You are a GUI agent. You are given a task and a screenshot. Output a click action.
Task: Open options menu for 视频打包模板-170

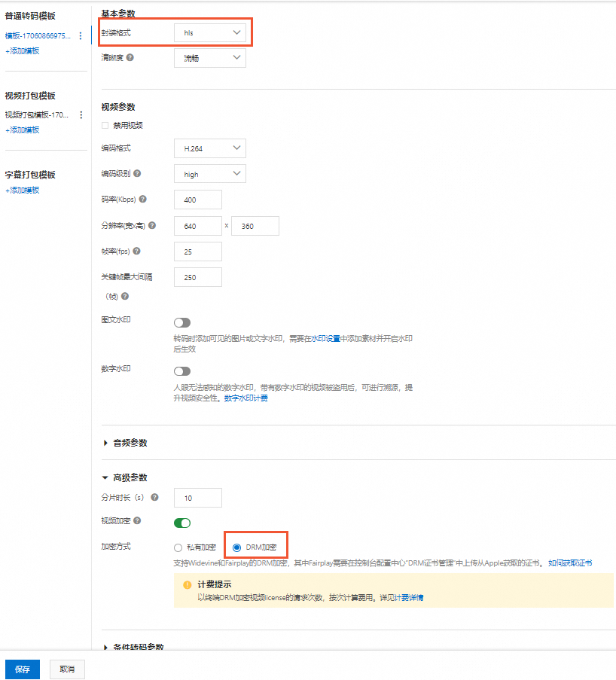(x=81, y=114)
